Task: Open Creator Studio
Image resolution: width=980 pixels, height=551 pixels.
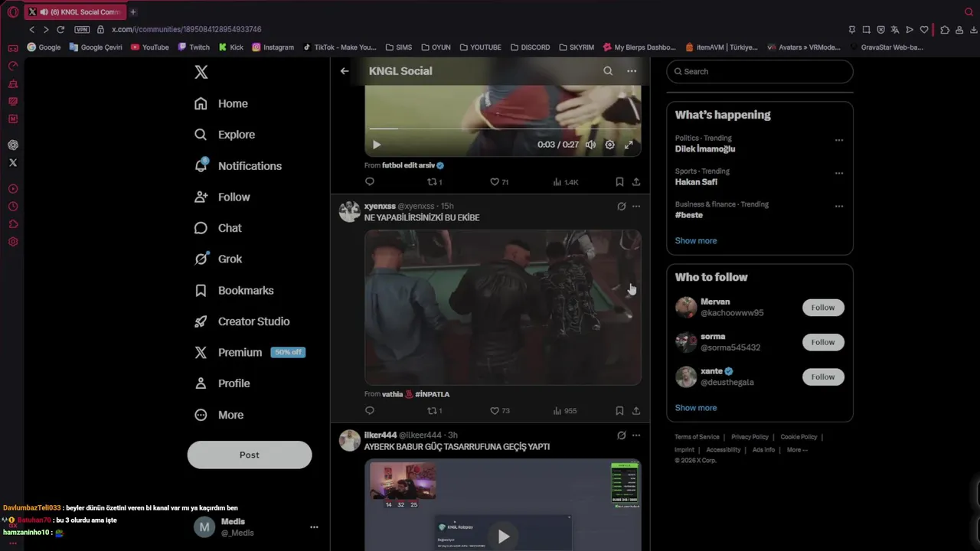Action: click(242, 321)
